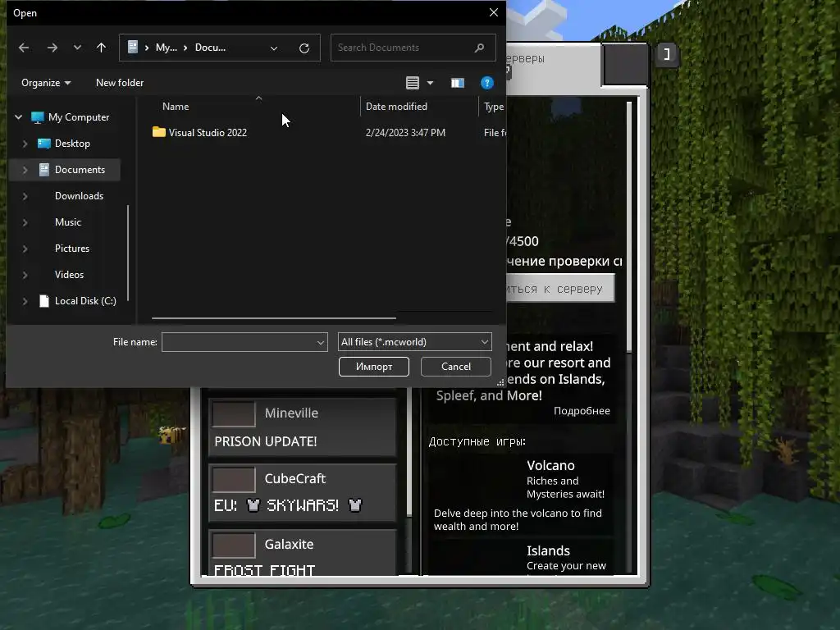This screenshot has height=630, width=840.
Task: Expand the Documents tree node
Action: pyautogui.click(x=25, y=169)
